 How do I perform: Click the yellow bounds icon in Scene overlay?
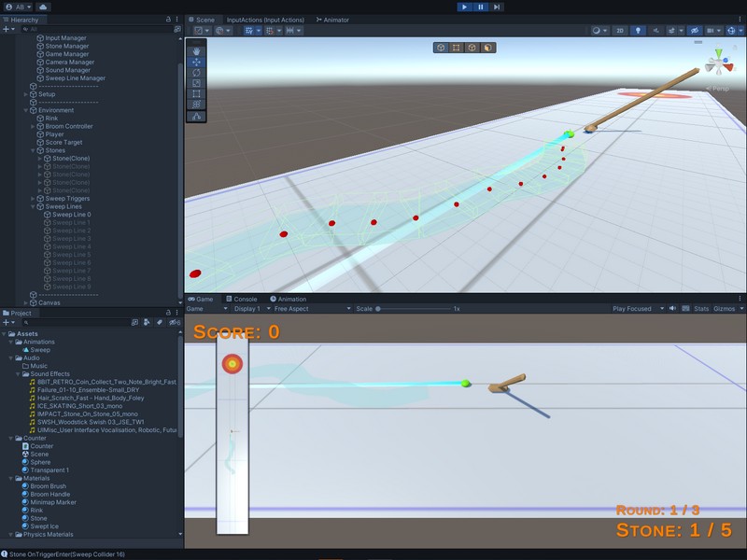coord(457,48)
